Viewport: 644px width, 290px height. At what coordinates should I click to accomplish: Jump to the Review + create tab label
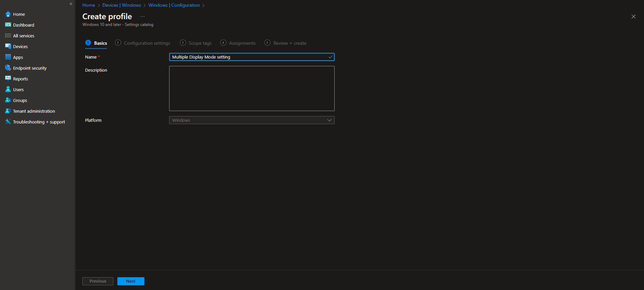coord(290,43)
